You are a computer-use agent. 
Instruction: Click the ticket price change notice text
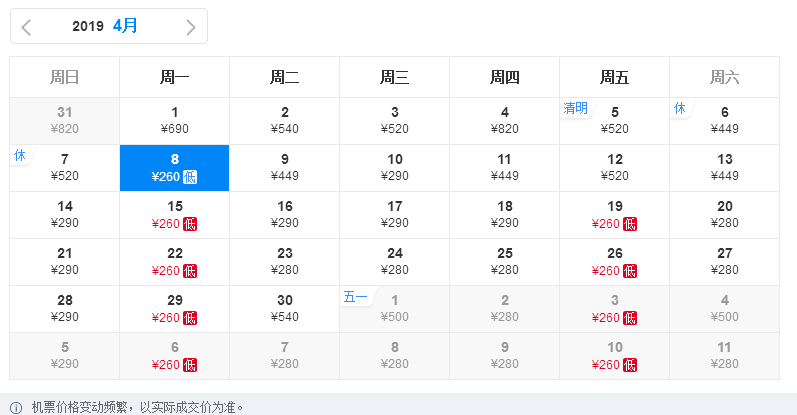[138, 407]
